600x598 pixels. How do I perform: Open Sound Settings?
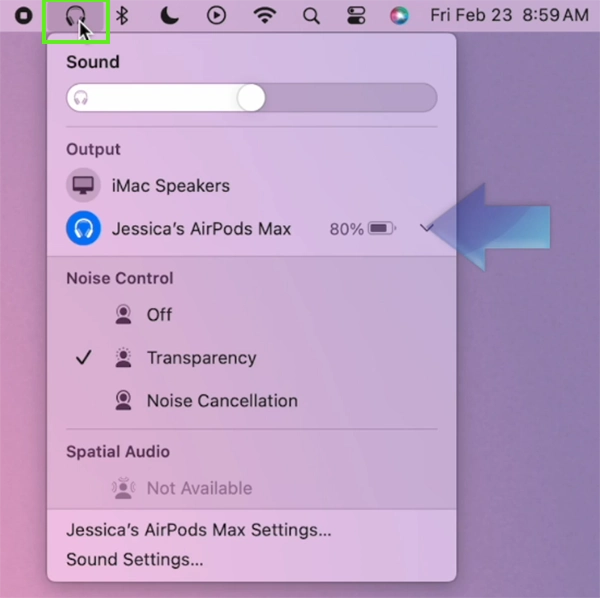(135, 560)
